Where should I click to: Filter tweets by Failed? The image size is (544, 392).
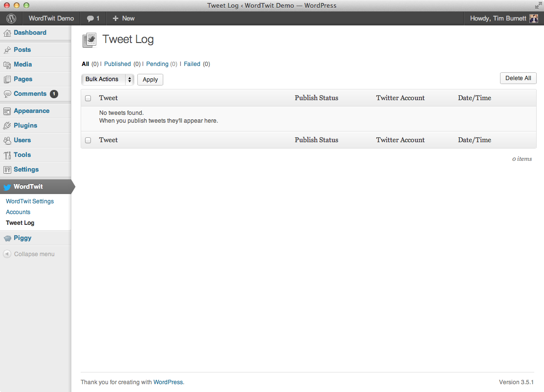pyautogui.click(x=192, y=64)
